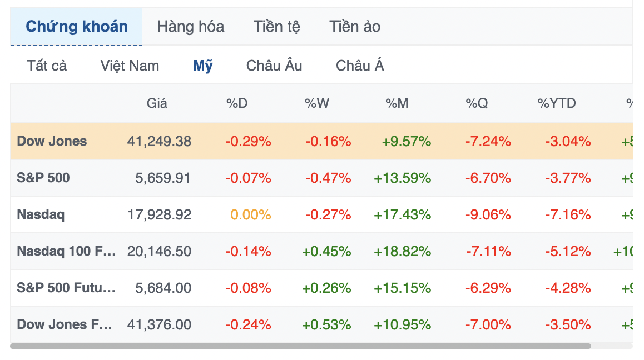The width and height of the screenshot is (644, 360).
Task: Click the Chứng khoán tab
Action: (x=76, y=27)
